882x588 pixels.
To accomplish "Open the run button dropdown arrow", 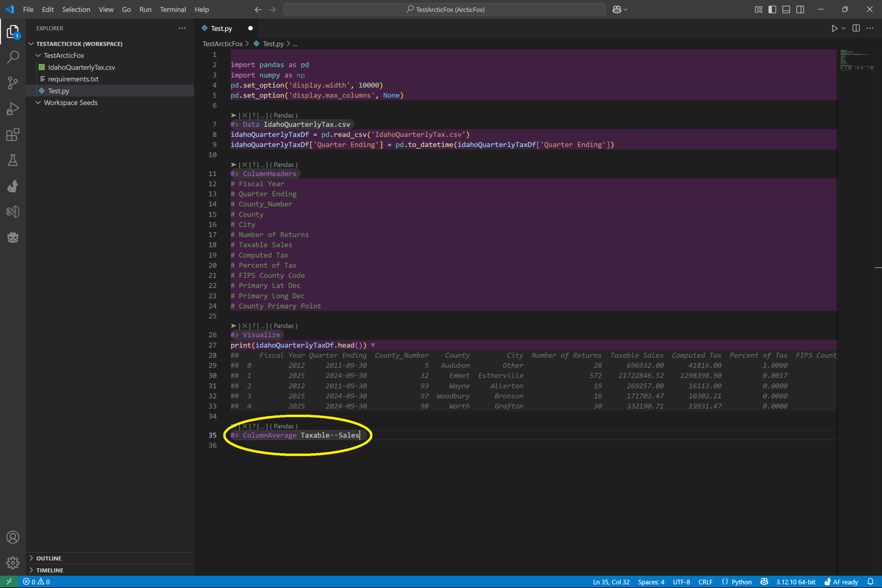I will 844,29.
